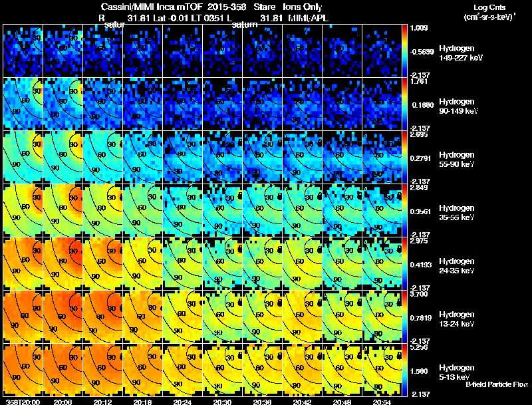Click the 20:54 time axis label
The height and width of the screenshot is (405, 532).
click(x=382, y=402)
